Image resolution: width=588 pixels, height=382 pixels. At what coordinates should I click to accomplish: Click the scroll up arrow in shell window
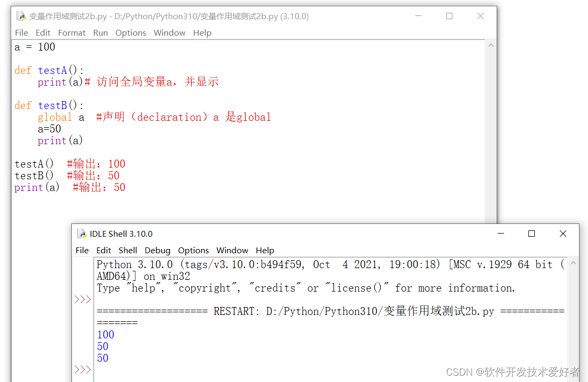tap(573, 262)
